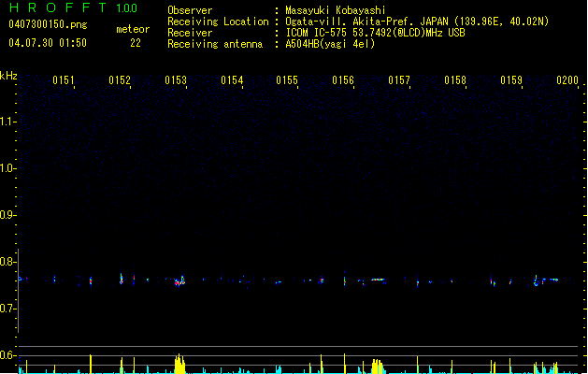Screen dimensions: 588x374
Task: Click the 0.7 kHz axis label
Action: point(7,309)
